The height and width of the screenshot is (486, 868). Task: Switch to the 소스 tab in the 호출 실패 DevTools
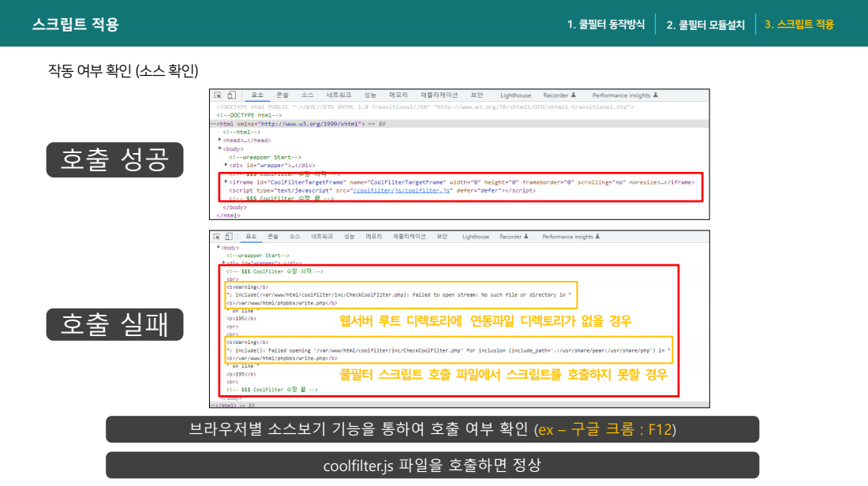tap(294, 237)
